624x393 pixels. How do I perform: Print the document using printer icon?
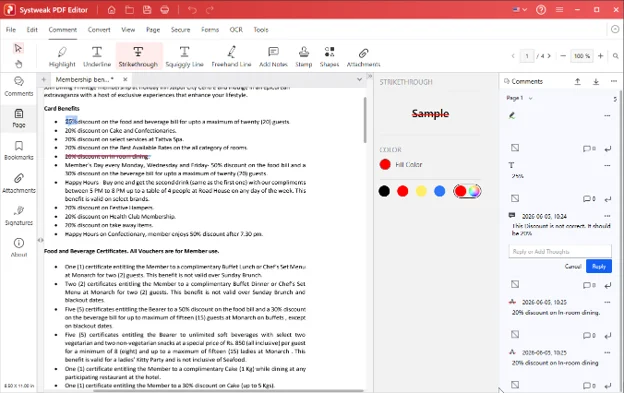click(165, 10)
